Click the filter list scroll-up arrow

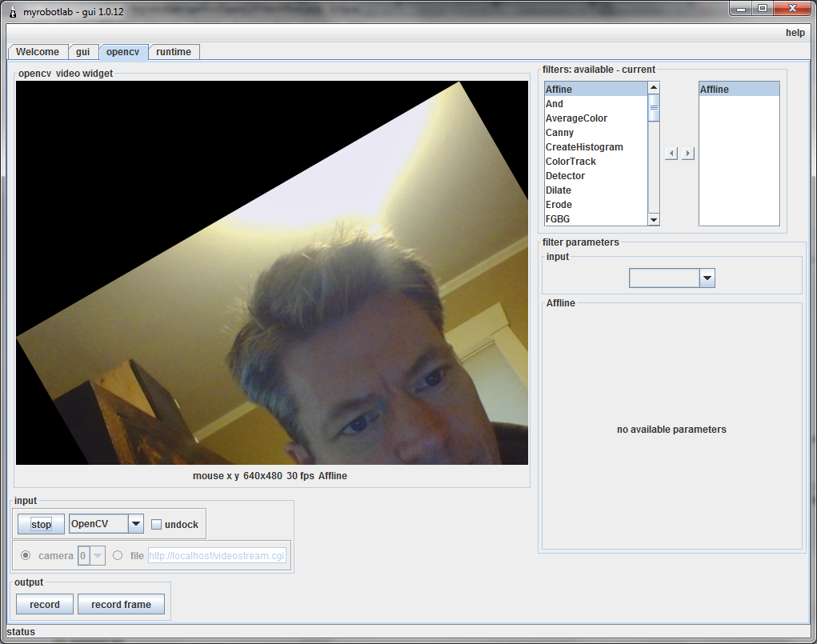[654, 88]
